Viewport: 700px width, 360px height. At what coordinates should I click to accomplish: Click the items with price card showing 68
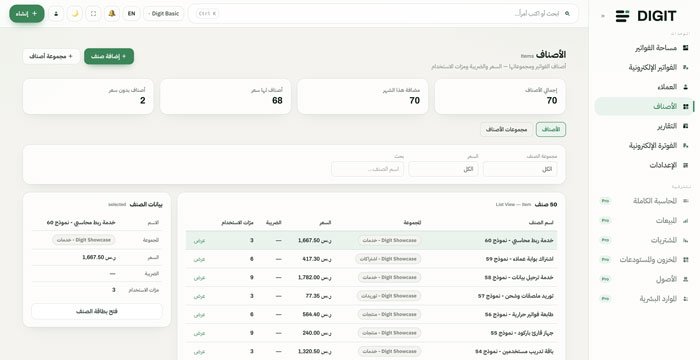225,96
